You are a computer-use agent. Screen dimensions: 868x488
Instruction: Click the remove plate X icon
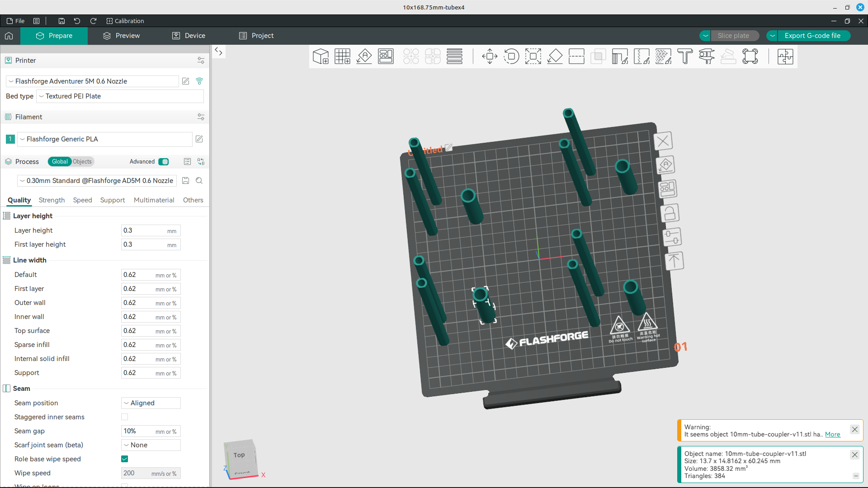(x=663, y=141)
